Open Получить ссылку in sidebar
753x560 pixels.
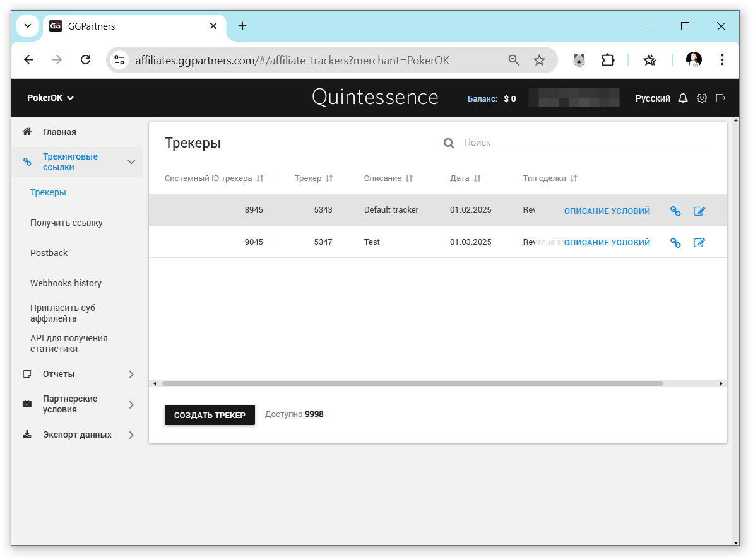66,223
